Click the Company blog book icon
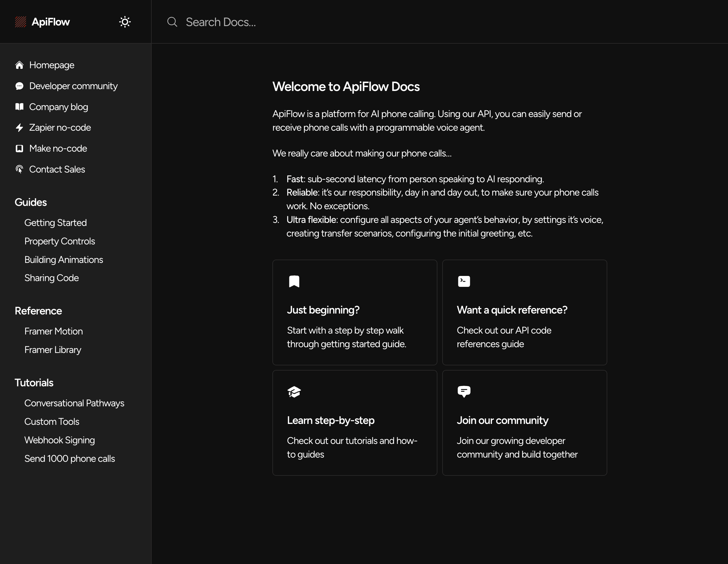 click(19, 107)
